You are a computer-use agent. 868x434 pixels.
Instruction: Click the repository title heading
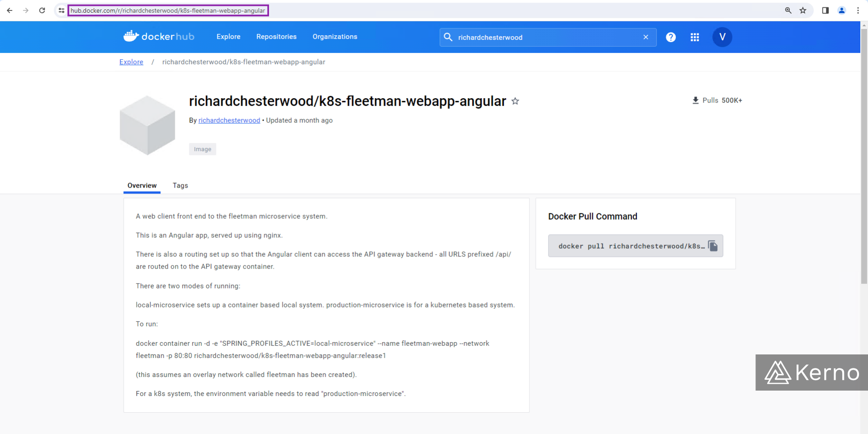pyautogui.click(x=348, y=101)
